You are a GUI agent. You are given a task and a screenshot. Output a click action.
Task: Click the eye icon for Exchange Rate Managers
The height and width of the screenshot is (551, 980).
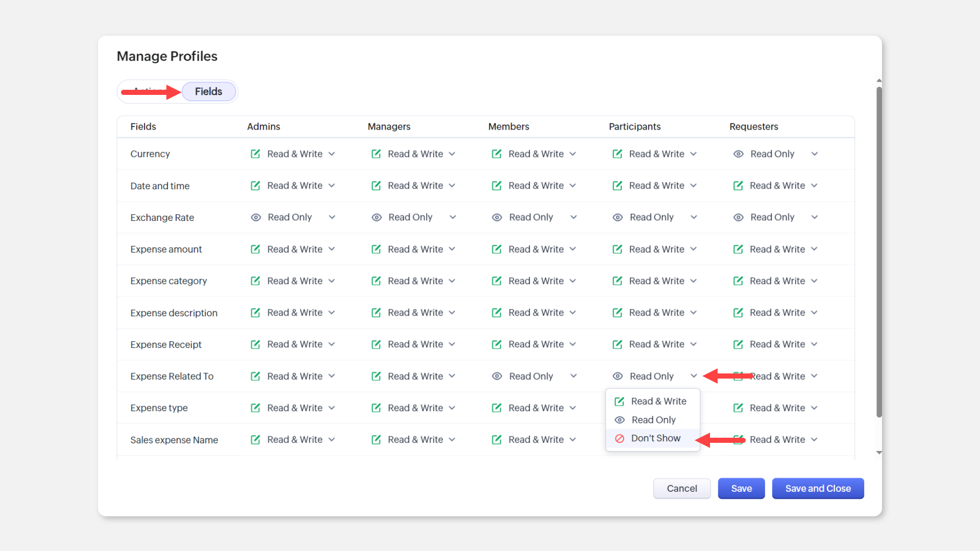pyautogui.click(x=377, y=217)
